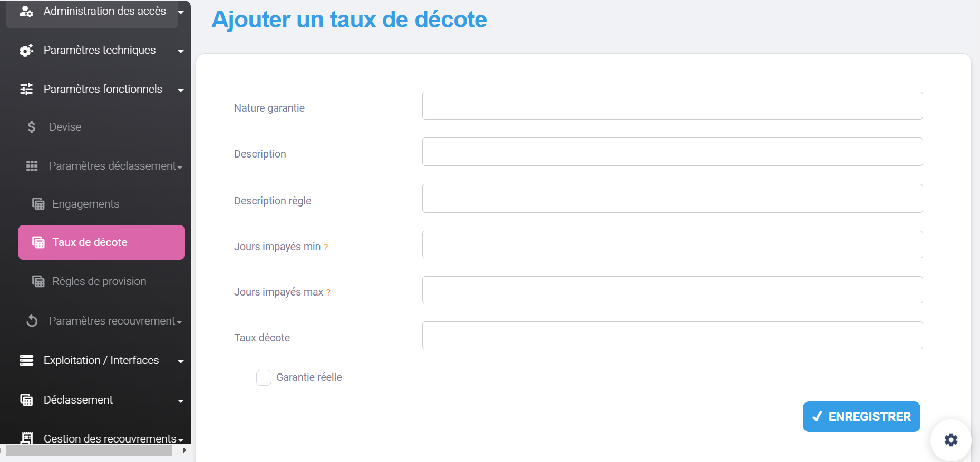
Task: Click the help icon next to Jours impayés max
Action: (328, 292)
